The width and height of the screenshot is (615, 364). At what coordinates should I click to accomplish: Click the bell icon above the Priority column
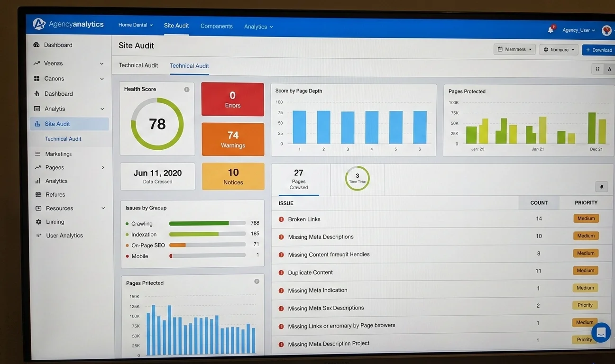[x=602, y=187]
